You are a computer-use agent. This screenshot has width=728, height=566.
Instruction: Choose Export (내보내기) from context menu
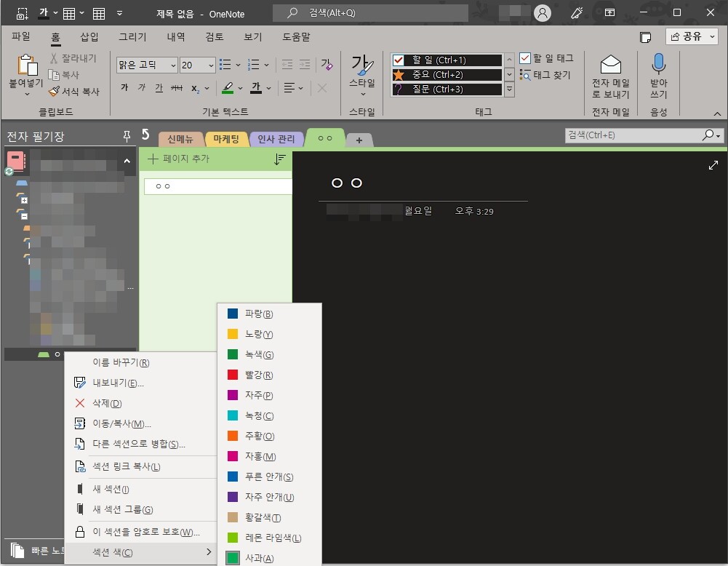pyautogui.click(x=140, y=383)
